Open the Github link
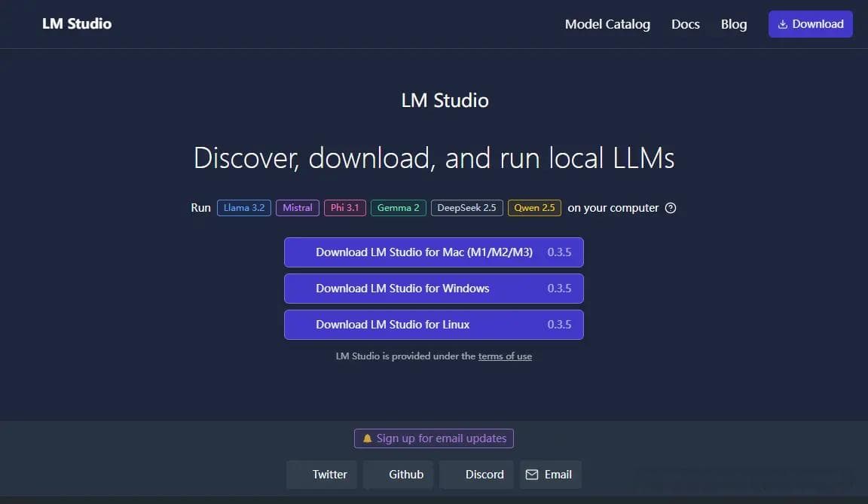The width and height of the screenshot is (868, 504). tap(398, 475)
